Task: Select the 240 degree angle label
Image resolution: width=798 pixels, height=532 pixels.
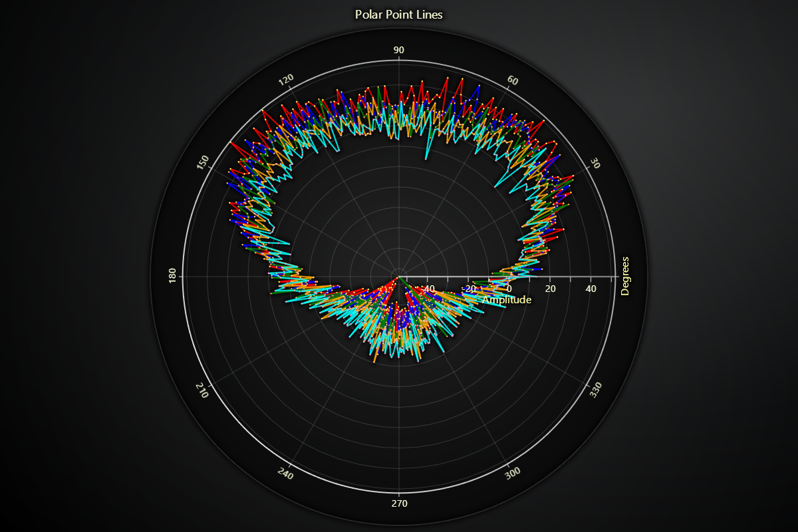Action: pyautogui.click(x=286, y=473)
